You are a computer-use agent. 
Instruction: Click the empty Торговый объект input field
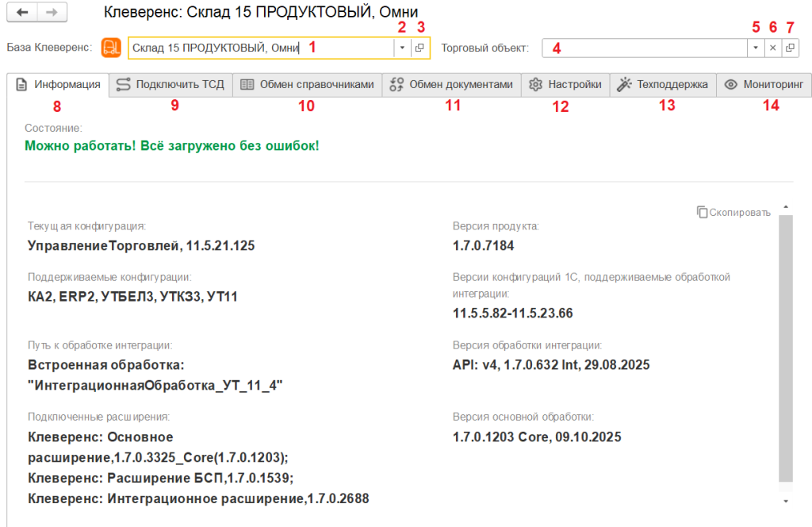pyautogui.click(x=644, y=48)
